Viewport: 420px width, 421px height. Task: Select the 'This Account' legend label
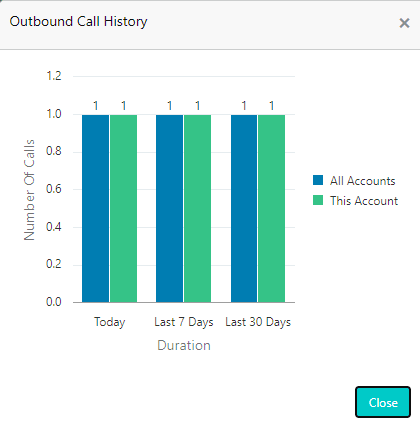point(364,201)
